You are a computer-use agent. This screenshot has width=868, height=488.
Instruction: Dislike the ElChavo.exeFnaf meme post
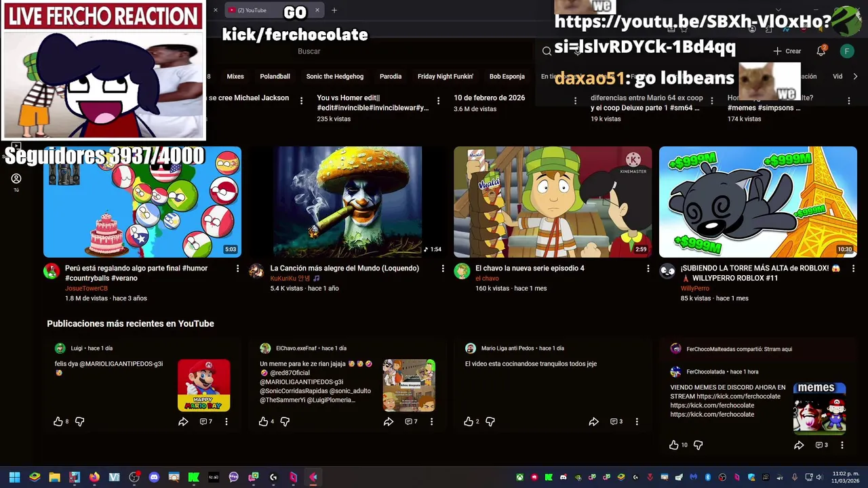click(x=285, y=422)
